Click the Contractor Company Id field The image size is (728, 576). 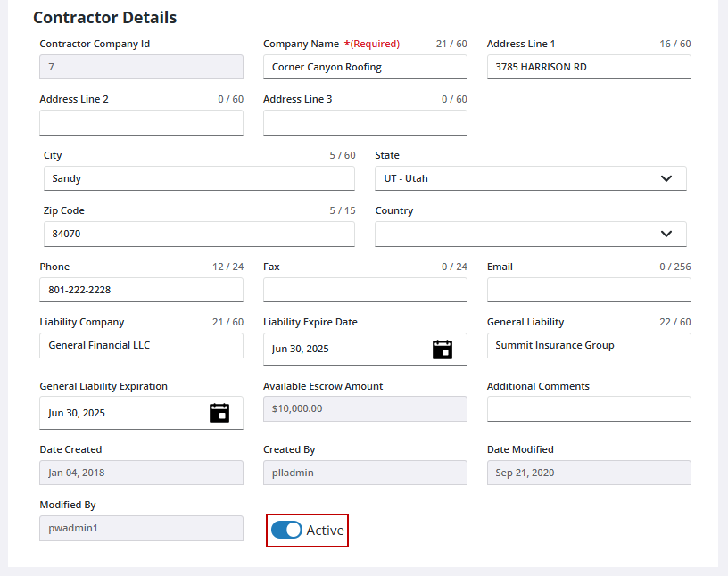click(x=141, y=67)
